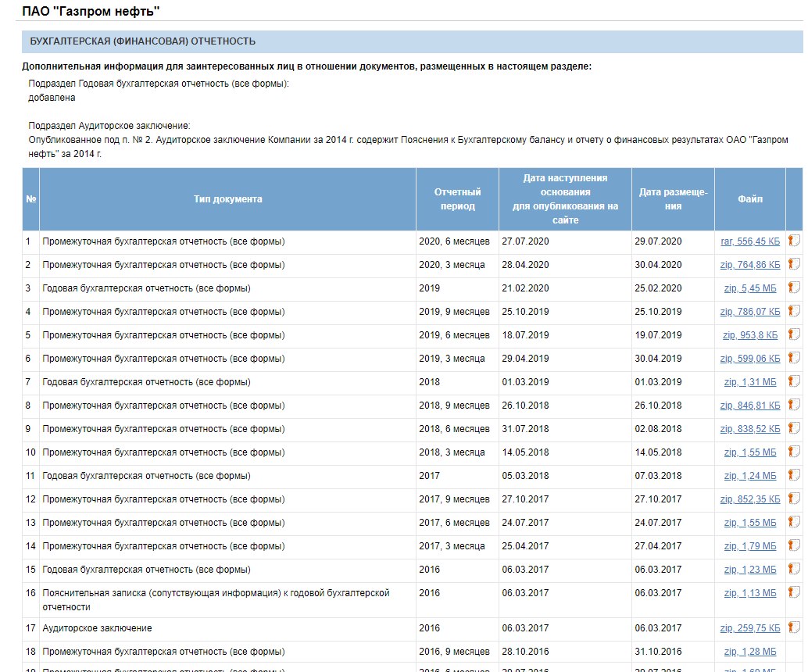The width and height of the screenshot is (808, 672).
Task: Click the signature icon for 2018, 3 месяца row
Action: (794, 452)
